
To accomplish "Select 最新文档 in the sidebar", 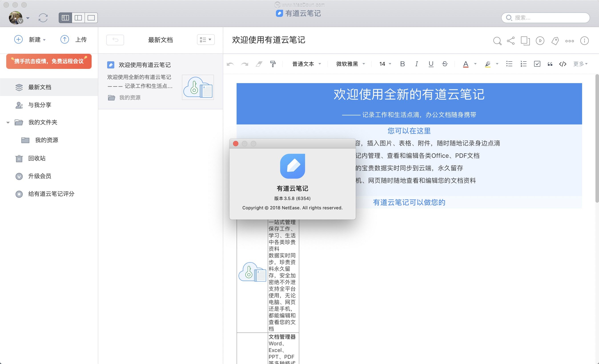I will pos(49,87).
